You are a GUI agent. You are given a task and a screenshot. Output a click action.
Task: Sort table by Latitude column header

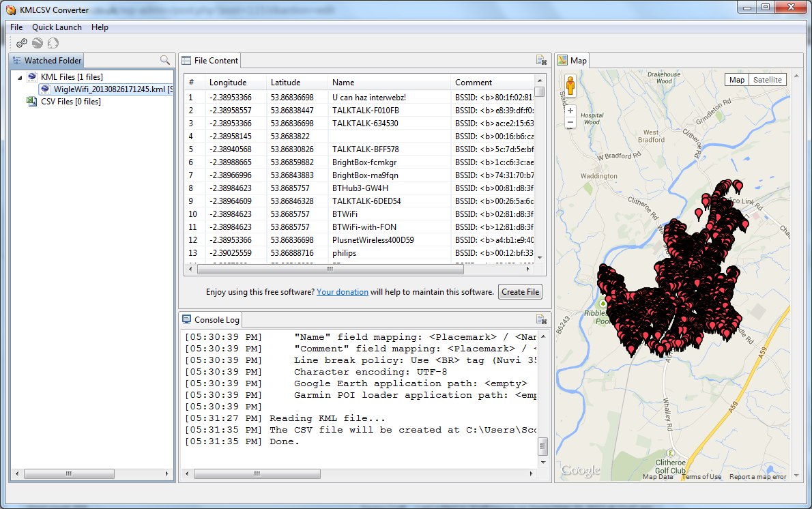click(298, 83)
